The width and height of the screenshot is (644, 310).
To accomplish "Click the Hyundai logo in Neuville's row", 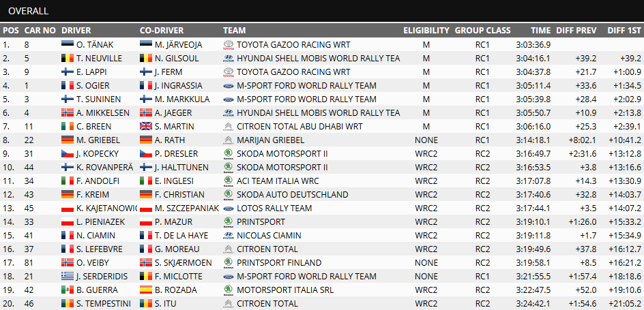I will 229,59.
